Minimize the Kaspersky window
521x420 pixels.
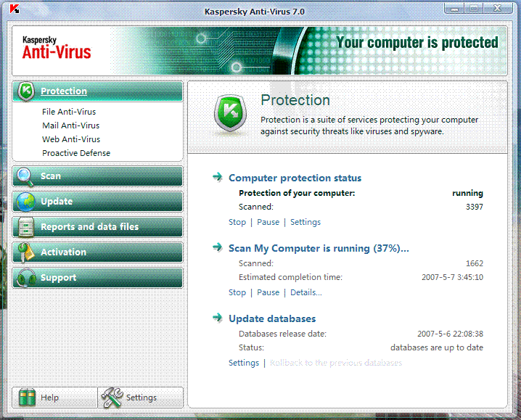pyautogui.click(x=454, y=9)
